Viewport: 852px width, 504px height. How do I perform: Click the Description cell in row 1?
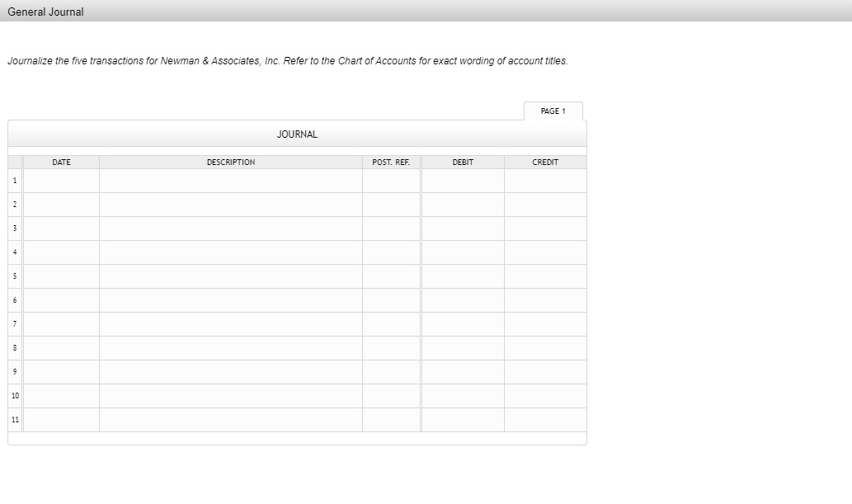(x=231, y=181)
